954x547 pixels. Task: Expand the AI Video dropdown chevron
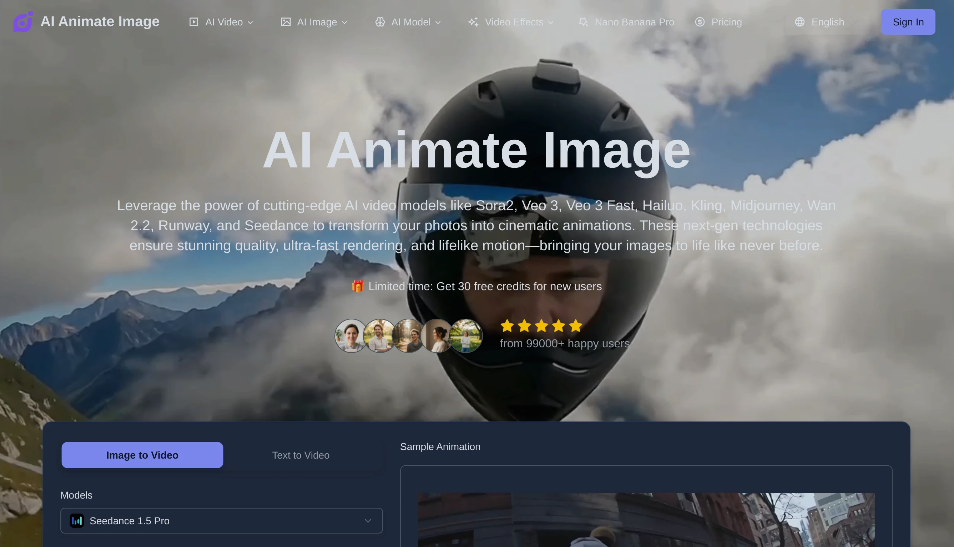(251, 22)
